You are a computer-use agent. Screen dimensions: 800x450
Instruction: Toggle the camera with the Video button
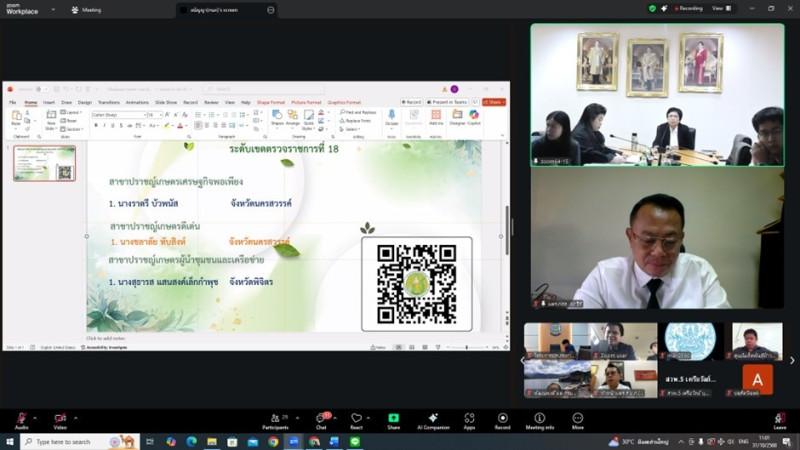pos(60,420)
